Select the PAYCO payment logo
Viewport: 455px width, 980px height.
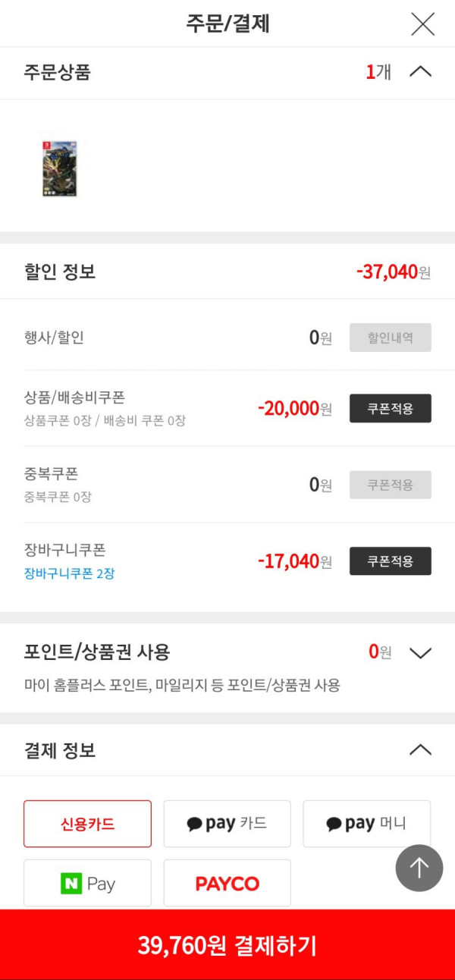[227, 883]
